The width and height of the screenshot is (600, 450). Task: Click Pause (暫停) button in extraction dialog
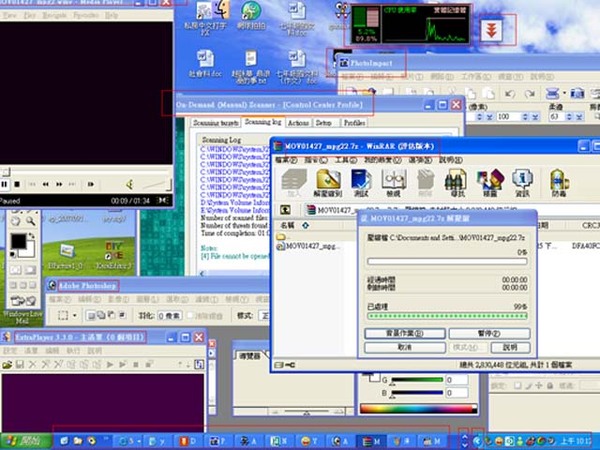[489, 333]
